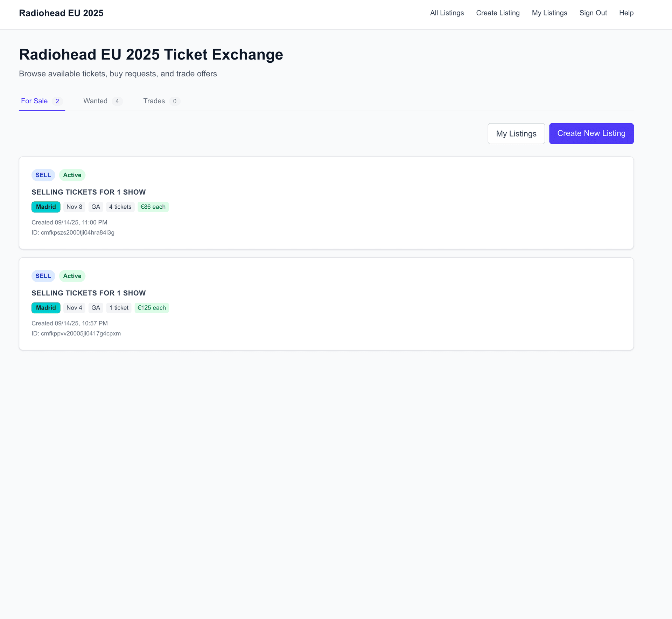Click Sign Out in the header
The height and width of the screenshot is (619, 672).
(593, 13)
